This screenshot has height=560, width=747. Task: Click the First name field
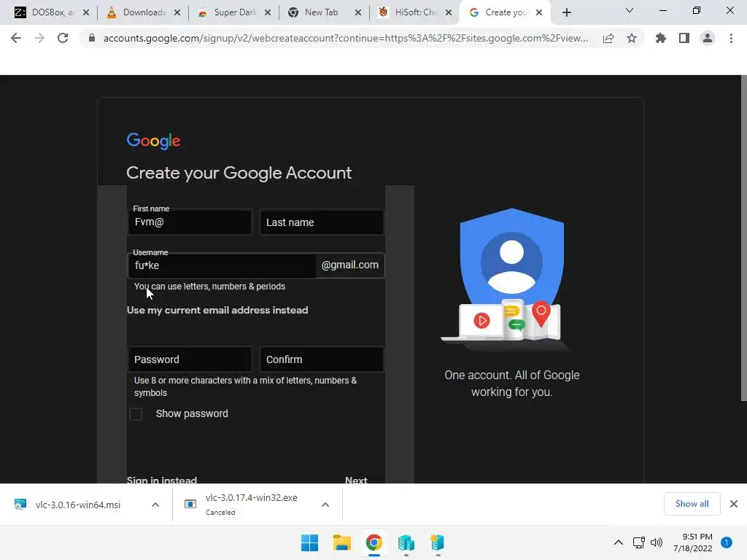pyautogui.click(x=190, y=222)
